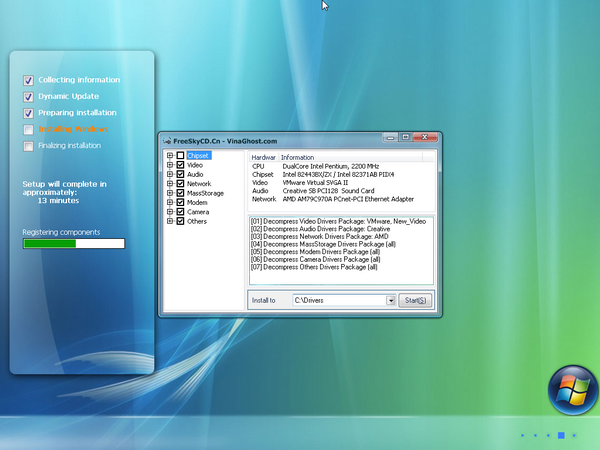The image size is (600, 450).
Task: Uncheck the Others checkbox
Action: click(180, 221)
